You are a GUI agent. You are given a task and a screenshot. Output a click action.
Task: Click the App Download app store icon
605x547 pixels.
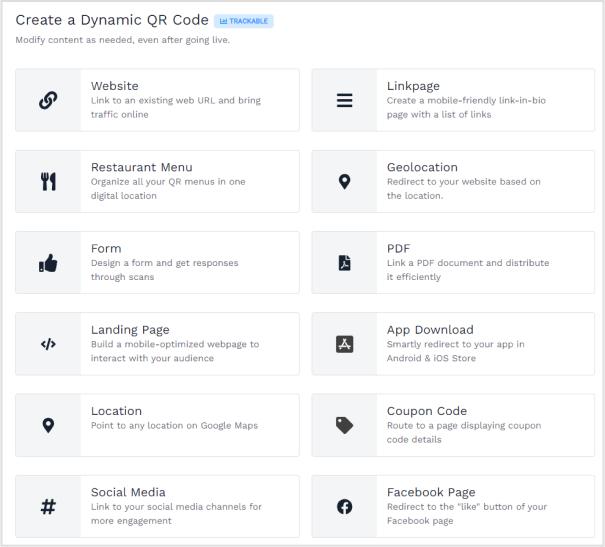pyautogui.click(x=344, y=344)
